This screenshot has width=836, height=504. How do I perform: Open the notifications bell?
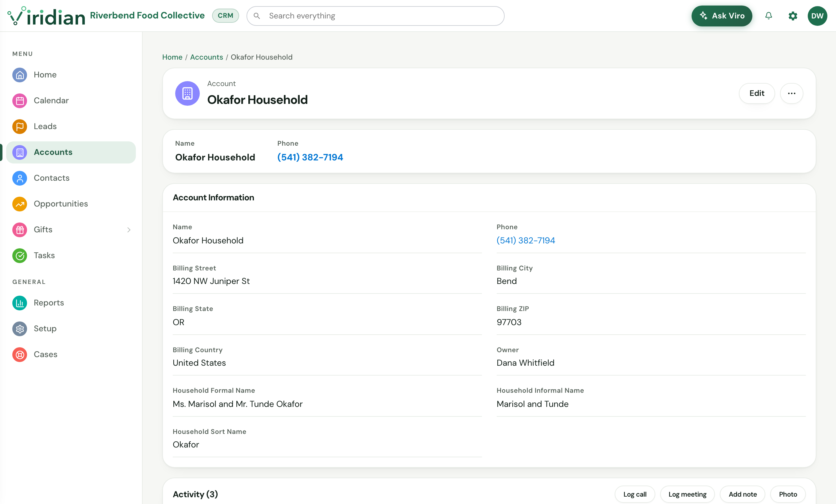tap(768, 16)
